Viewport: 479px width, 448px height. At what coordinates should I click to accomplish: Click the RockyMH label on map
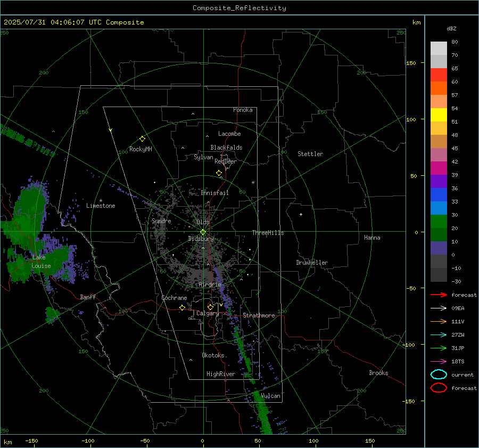click(x=141, y=149)
